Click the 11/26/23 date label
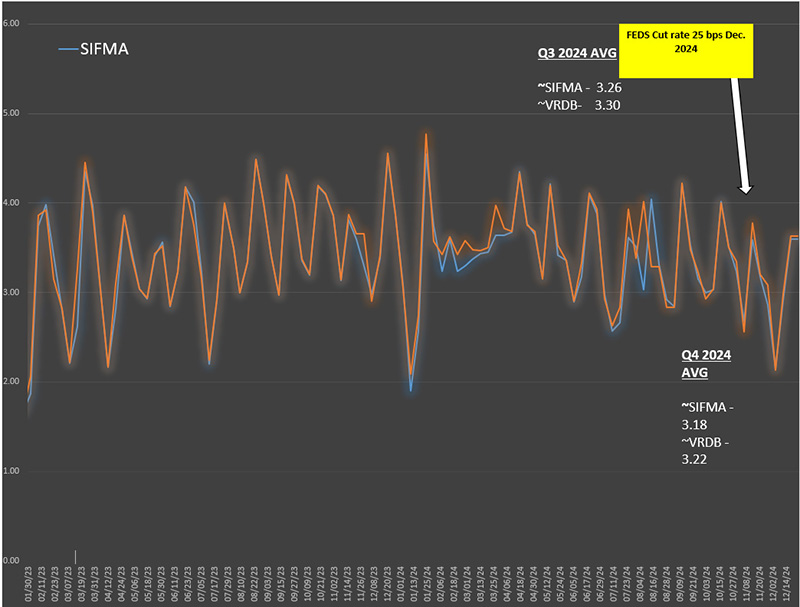This screenshot has width=800, height=607. tap(361, 584)
